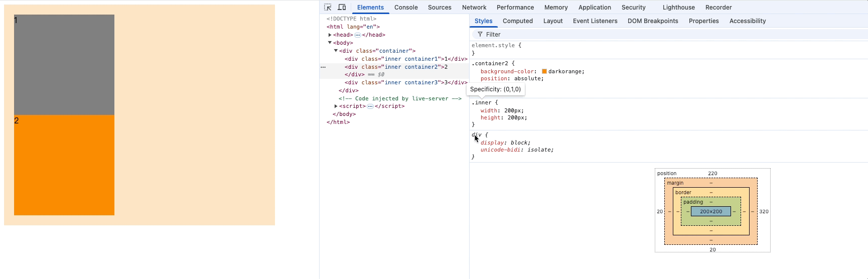Switch to the Layout sub-tab
Screen dimensions: 868x279
pos(553,21)
